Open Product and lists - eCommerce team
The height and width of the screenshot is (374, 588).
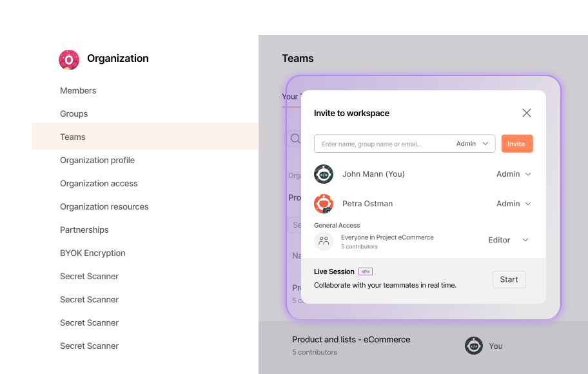tap(351, 339)
